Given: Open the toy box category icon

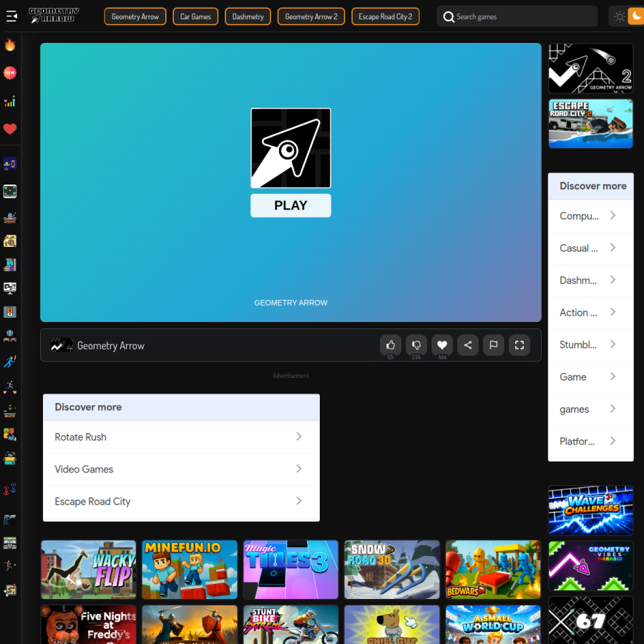Looking at the screenshot, I should 10,458.
